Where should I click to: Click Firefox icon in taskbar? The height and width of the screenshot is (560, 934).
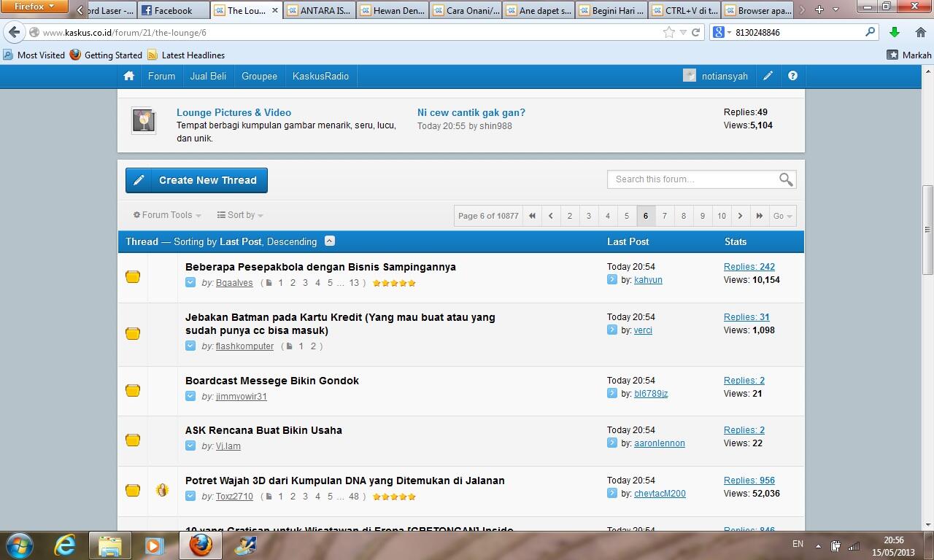200,545
